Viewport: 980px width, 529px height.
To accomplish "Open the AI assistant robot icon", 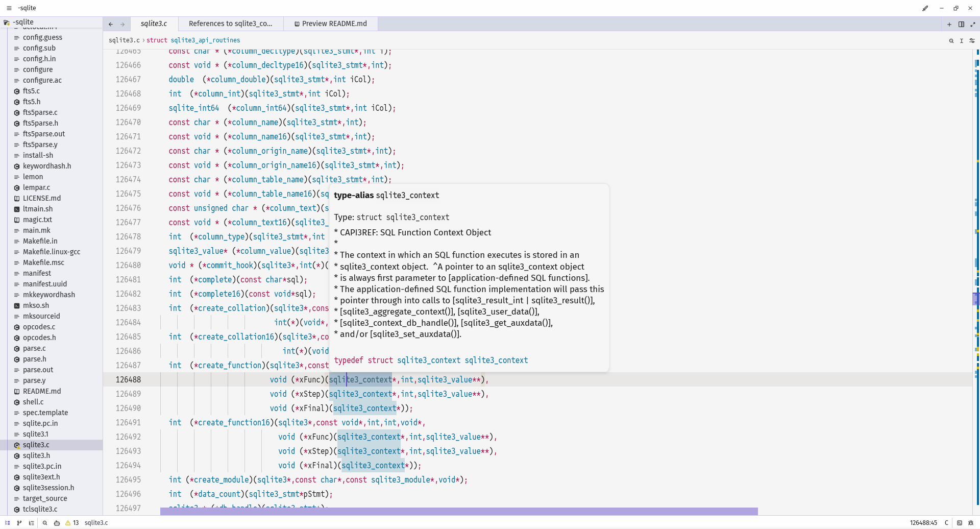I will pos(57,523).
